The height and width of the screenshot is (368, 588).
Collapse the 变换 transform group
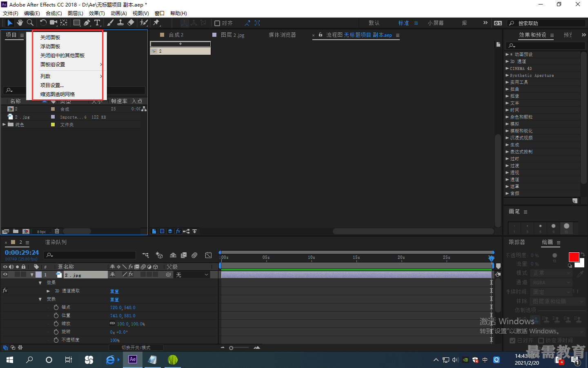tap(40, 299)
